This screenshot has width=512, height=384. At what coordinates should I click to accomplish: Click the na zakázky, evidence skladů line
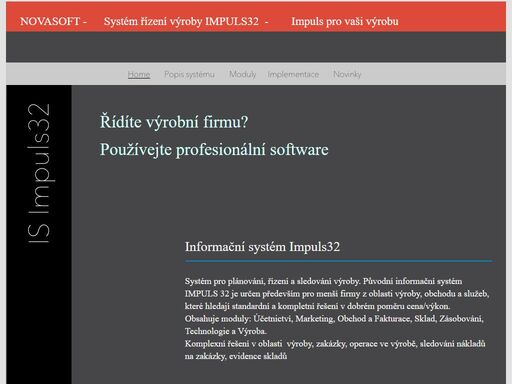236,356
